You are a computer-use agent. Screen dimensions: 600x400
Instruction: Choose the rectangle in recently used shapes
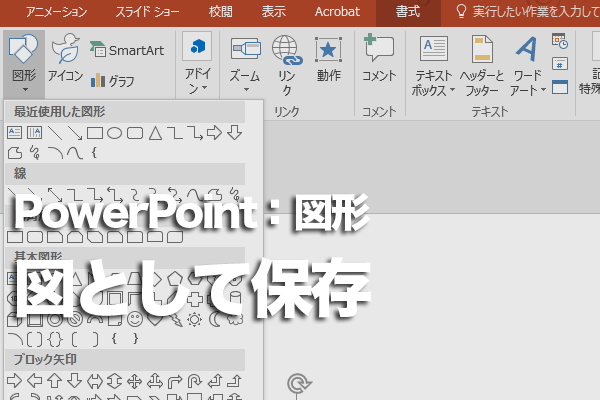(x=95, y=133)
